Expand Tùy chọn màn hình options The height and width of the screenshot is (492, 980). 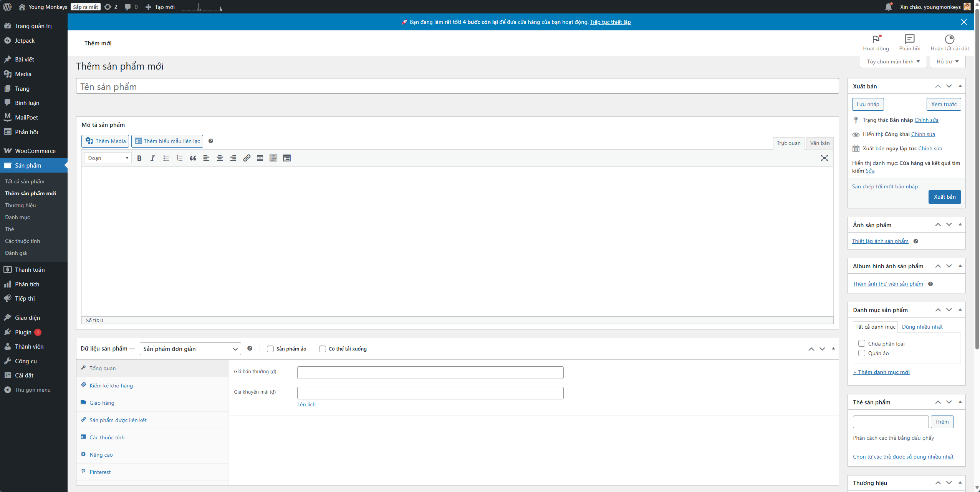(x=893, y=61)
